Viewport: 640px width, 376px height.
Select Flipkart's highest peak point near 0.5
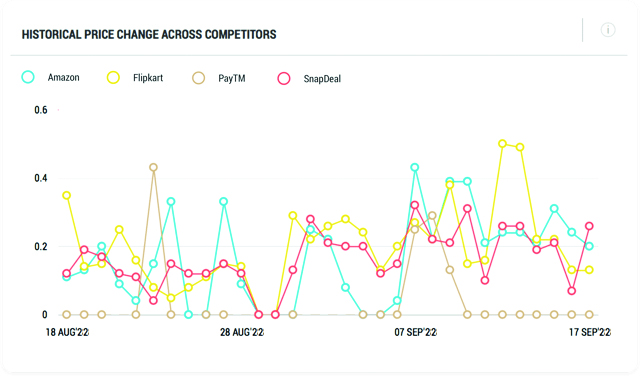pyautogui.click(x=502, y=143)
